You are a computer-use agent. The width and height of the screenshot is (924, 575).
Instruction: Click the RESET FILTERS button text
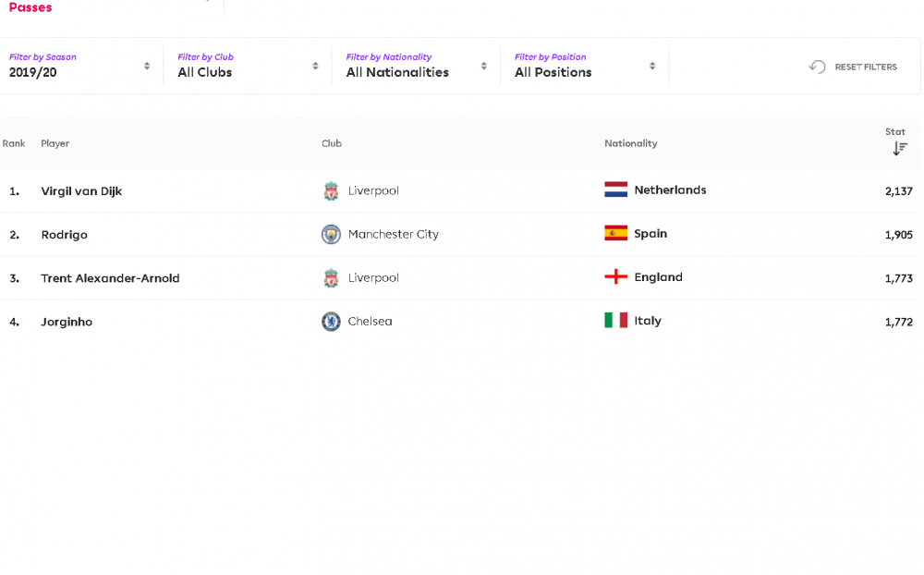[x=866, y=67]
